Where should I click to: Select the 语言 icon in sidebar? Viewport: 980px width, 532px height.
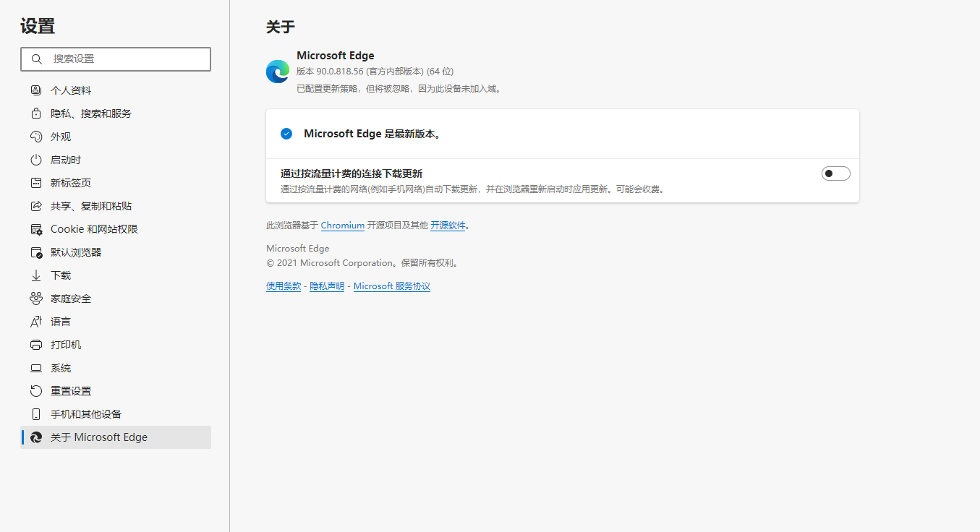pyautogui.click(x=36, y=321)
